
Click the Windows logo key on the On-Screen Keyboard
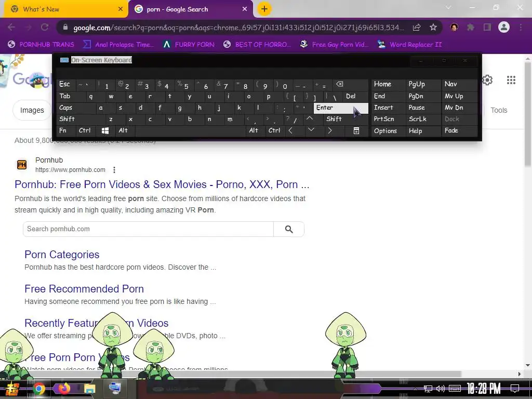(105, 130)
